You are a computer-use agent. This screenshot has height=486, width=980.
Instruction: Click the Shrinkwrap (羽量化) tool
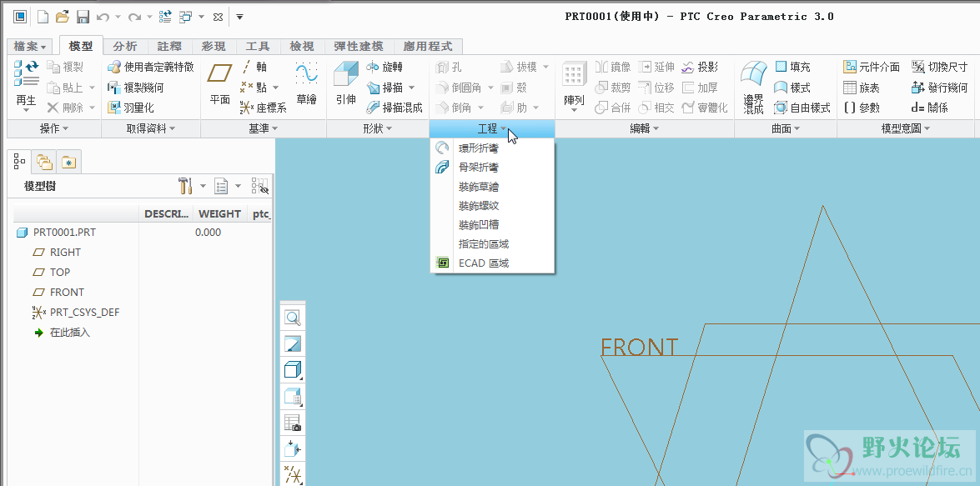tap(130, 108)
